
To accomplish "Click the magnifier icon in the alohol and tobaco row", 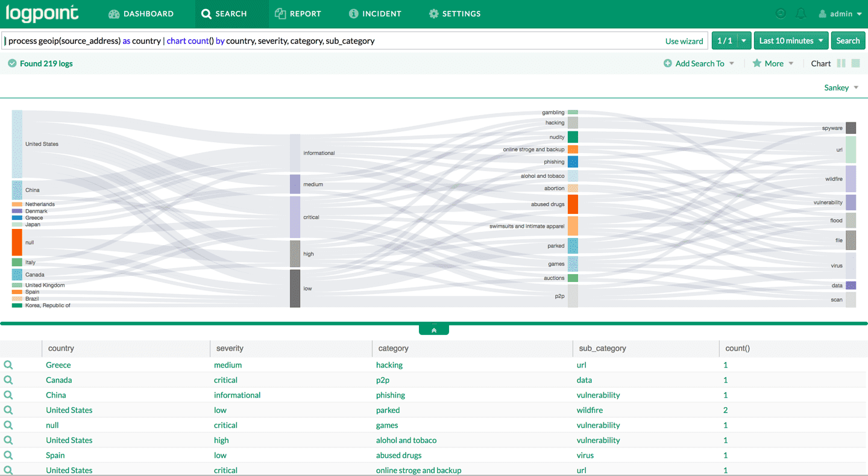I will click(8, 440).
